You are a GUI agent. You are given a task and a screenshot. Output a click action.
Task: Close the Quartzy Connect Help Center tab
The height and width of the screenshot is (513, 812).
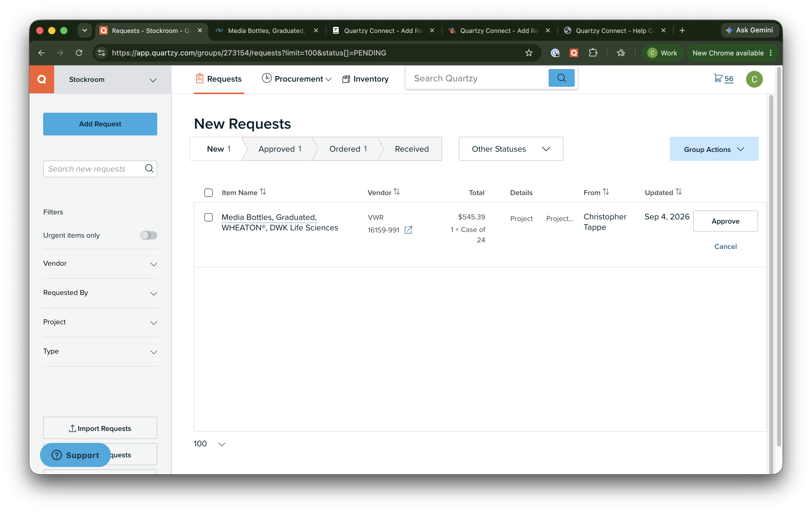click(x=663, y=30)
